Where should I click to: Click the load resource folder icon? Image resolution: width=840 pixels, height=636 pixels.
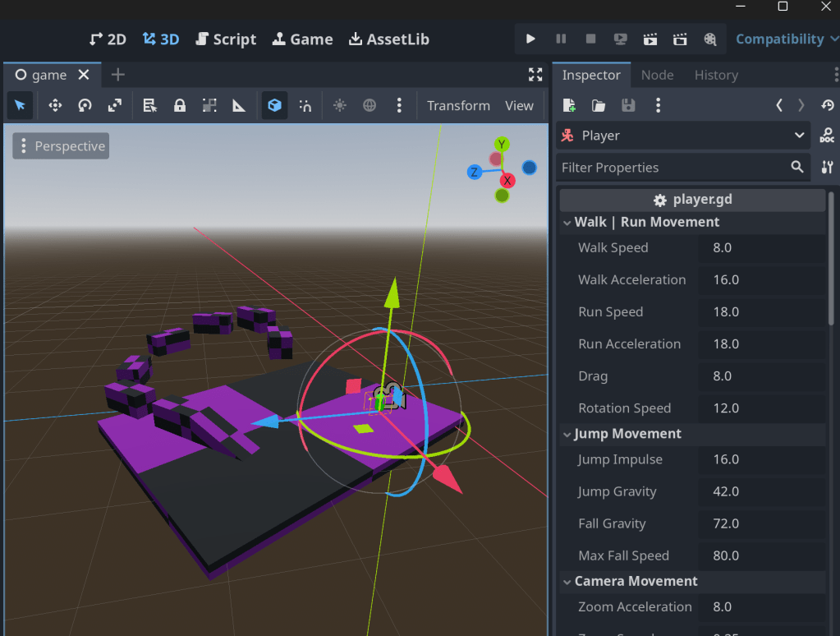tap(599, 105)
